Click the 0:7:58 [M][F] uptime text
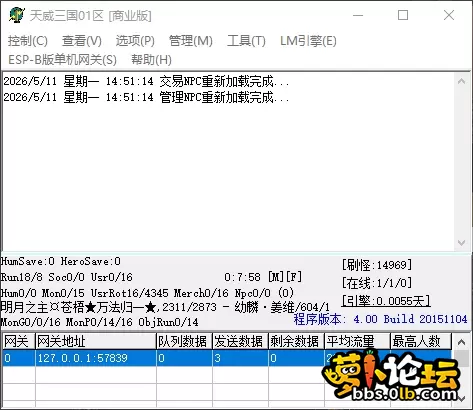Viewport: 473px width, 410px height. [263, 277]
